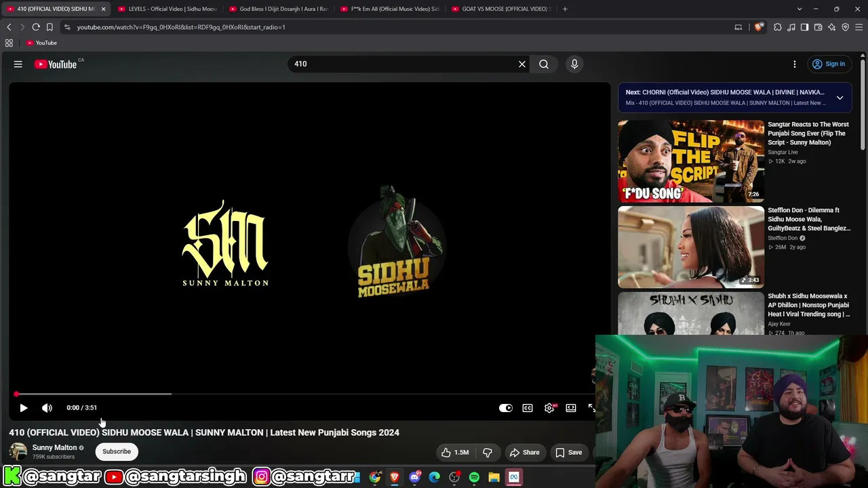Open the browser extensions puzzle icon
Viewport: 868px width, 488px height.
pos(778,27)
